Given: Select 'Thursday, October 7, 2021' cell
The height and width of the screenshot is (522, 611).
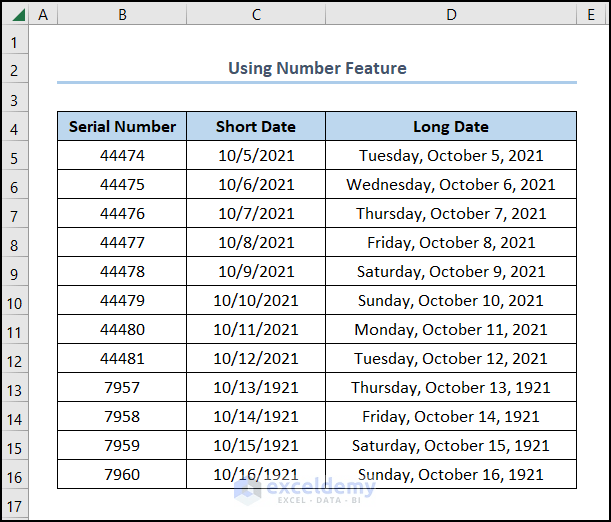Looking at the screenshot, I should click(451, 213).
